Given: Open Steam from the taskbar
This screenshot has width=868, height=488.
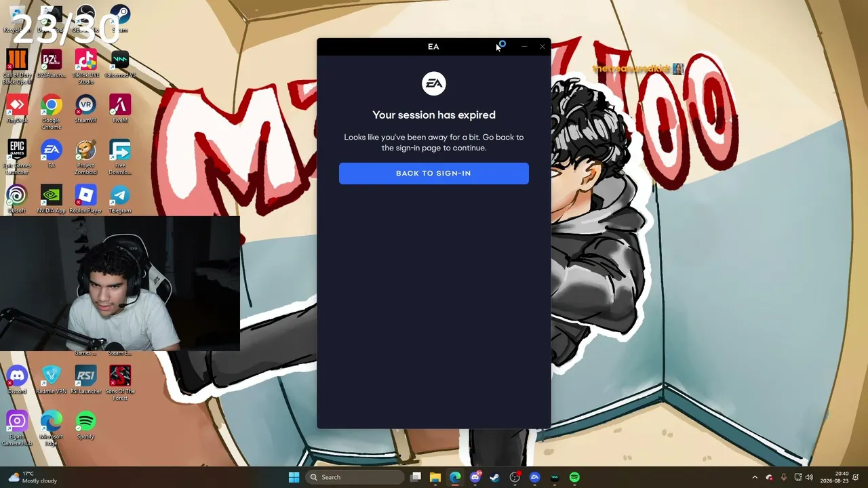Looking at the screenshot, I should point(495,477).
